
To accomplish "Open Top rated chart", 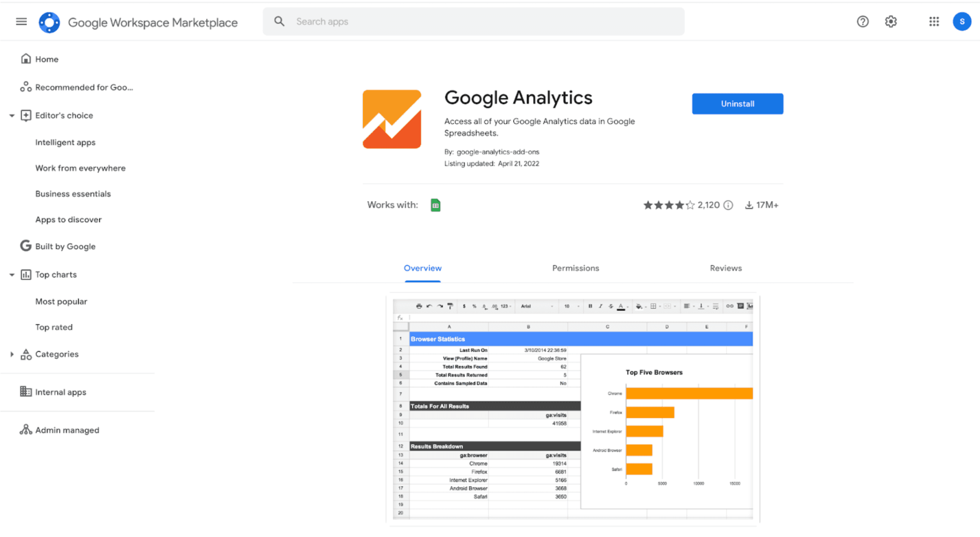I will click(x=54, y=327).
